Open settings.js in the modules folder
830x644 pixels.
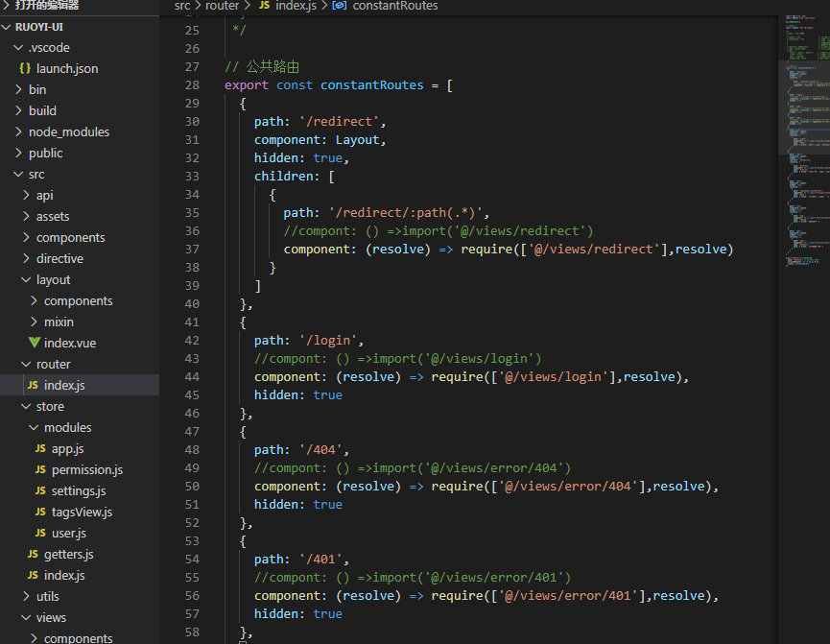pyautogui.click(x=79, y=491)
